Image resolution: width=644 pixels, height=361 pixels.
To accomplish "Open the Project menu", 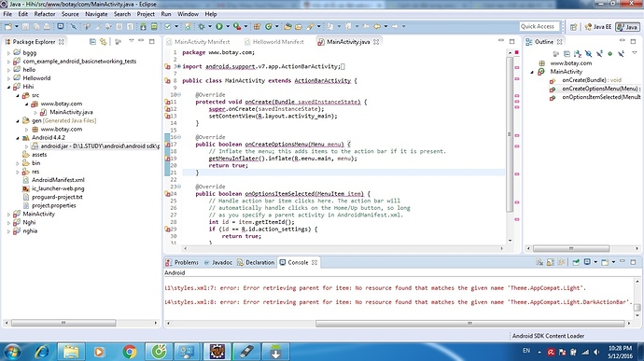I will [x=146, y=14].
